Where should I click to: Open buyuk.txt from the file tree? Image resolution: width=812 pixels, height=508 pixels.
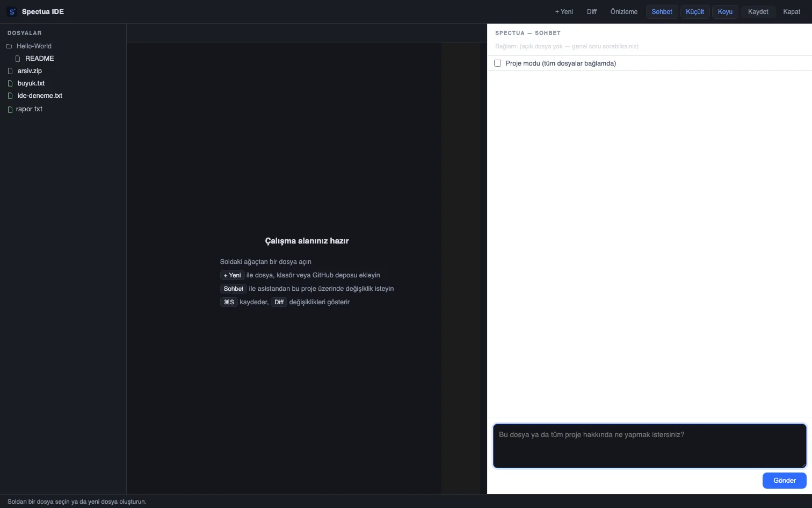click(31, 83)
